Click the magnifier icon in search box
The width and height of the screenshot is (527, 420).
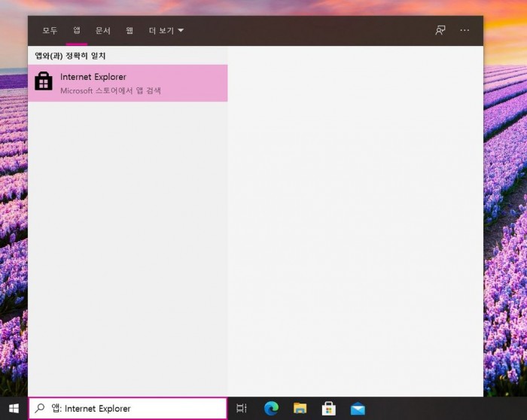coord(40,409)
